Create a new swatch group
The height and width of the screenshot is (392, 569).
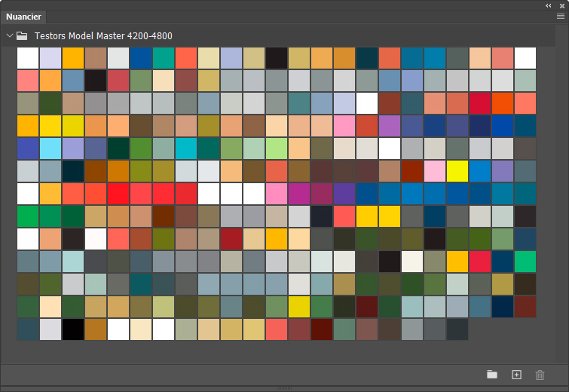tap(492, 375)
